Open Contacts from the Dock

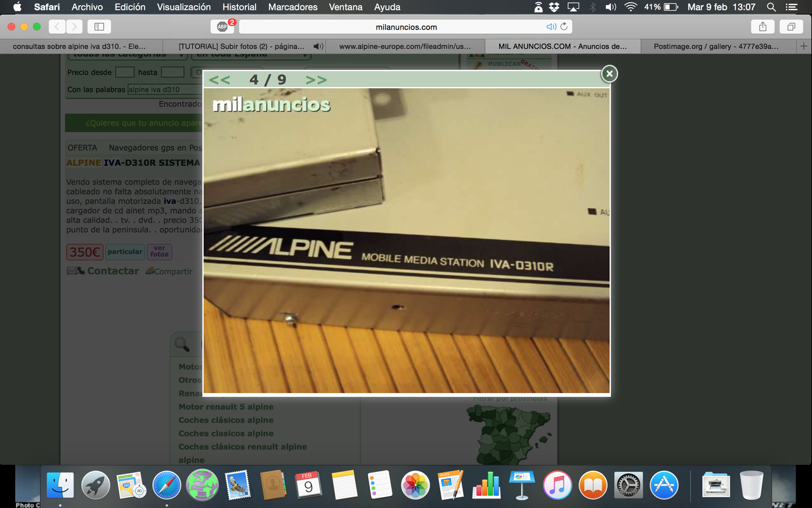click(x=273, y=486)
